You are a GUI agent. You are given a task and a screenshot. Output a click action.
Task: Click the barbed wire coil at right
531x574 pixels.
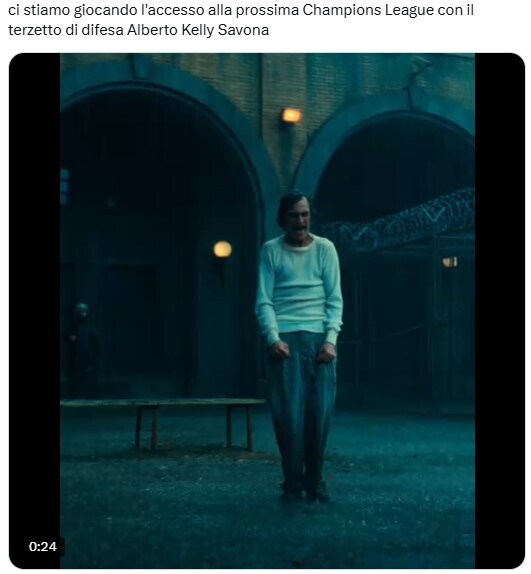pyautogui.click(x=399, y=220)
